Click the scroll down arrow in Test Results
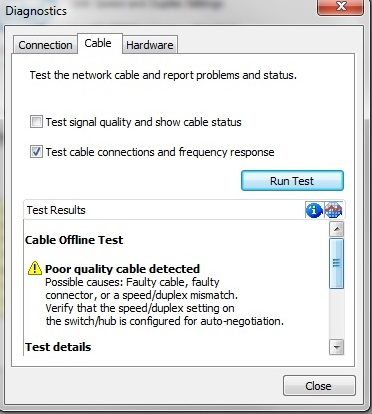 tap(336, 348)
